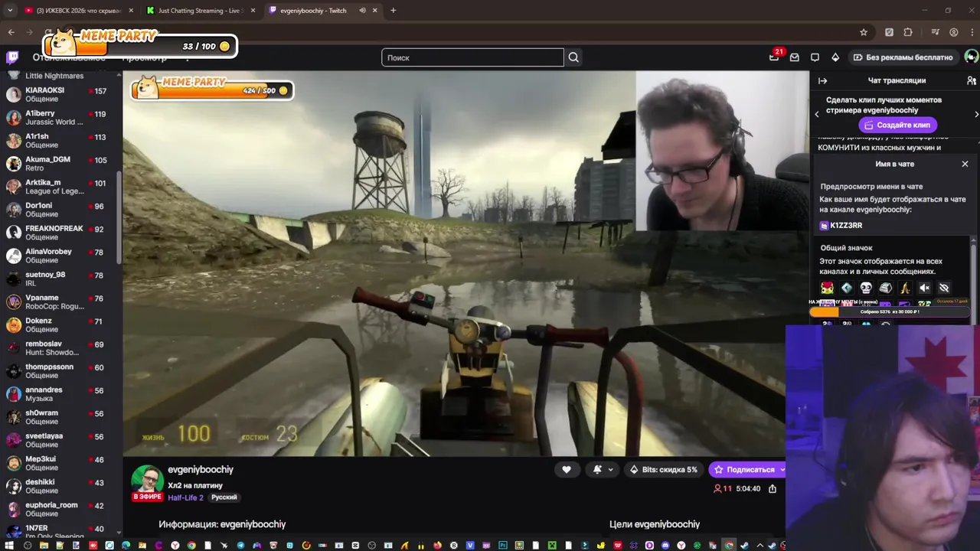Switch to the ИЖЕВСК 2026 YouTube tab

[x=78, y=11]
